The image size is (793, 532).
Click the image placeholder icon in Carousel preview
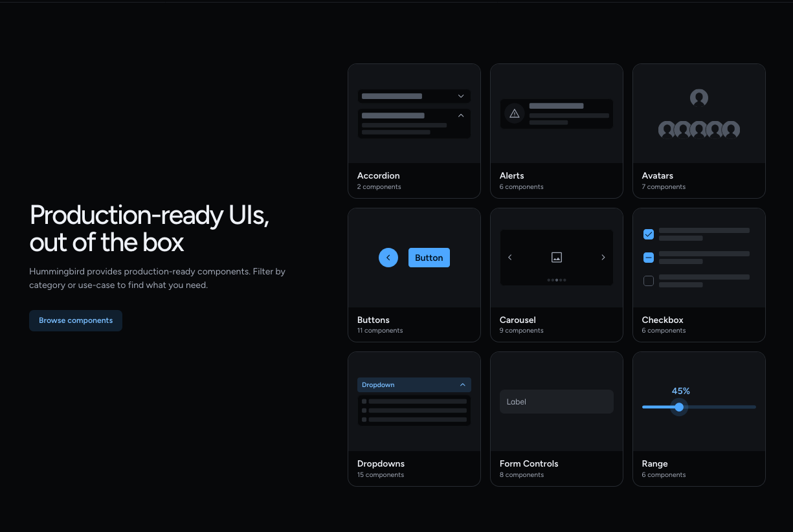[x=556, y=257]
